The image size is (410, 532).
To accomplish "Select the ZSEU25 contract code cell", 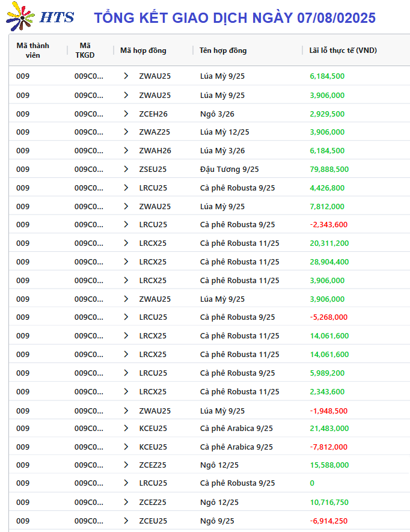I will (x=153, y=170).
